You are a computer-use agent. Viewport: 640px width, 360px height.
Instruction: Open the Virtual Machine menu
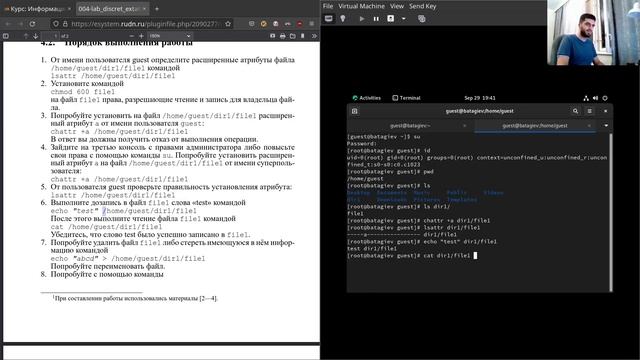click(x=361, y=6)
